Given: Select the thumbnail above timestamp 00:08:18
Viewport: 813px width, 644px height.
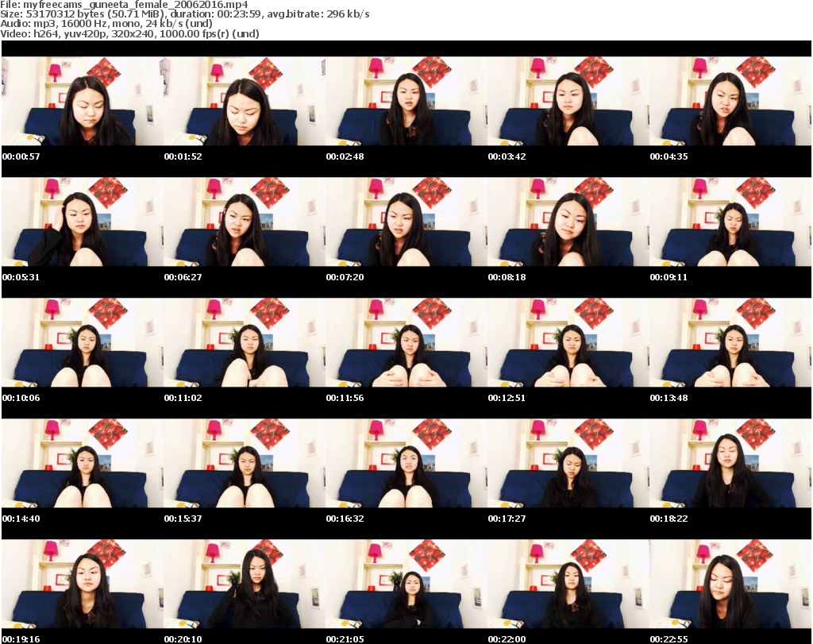Looking at the screenshot, I should [568, 222].
